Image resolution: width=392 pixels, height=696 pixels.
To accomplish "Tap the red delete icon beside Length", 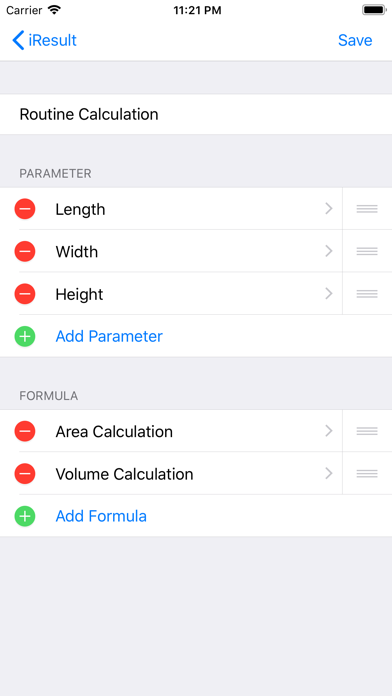I will [25, 209].
